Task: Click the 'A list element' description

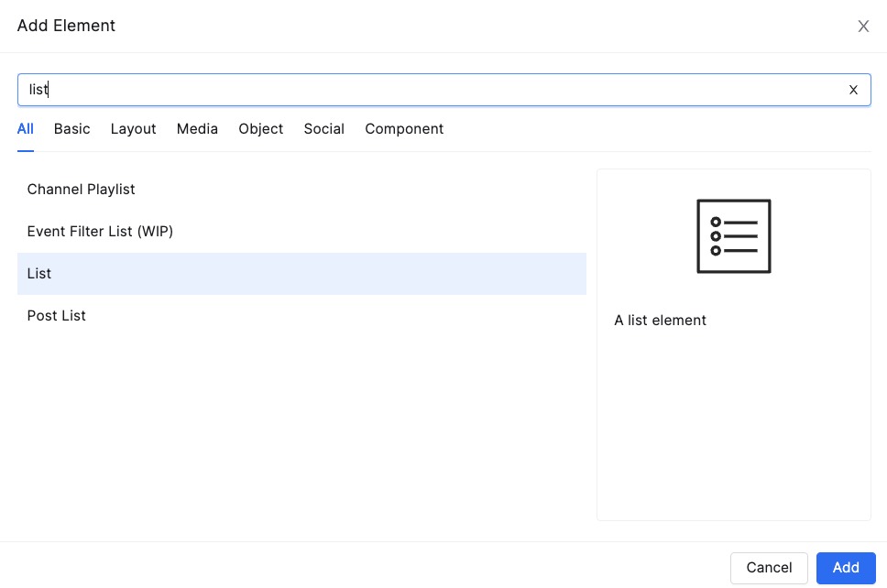Action: 660,321
